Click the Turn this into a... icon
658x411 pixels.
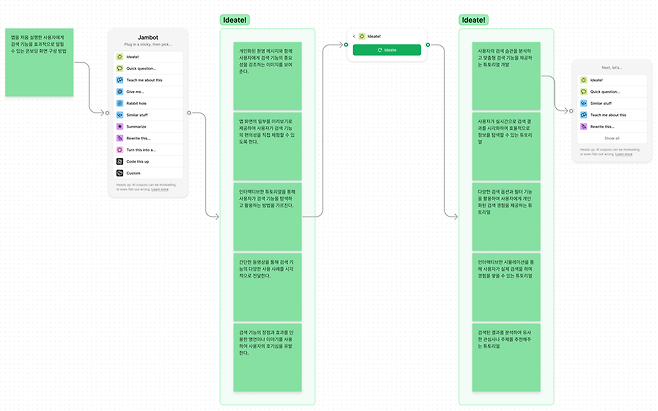tap(120, 149)
